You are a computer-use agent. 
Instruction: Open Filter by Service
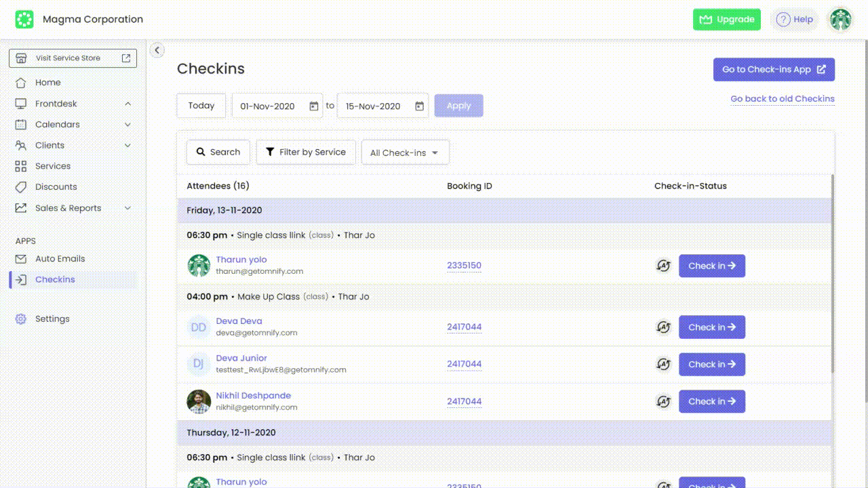coord(306,152)
